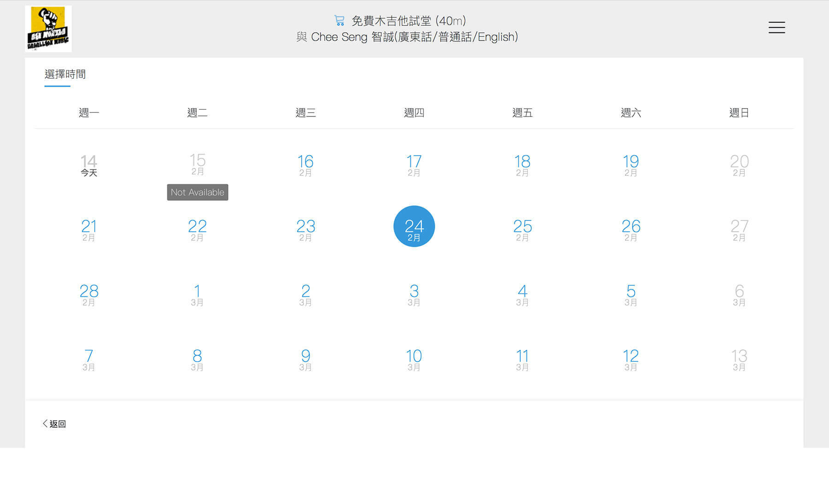Image resolution: width=829 pixels, height=504 pixels.
Task: Pick February 23 date
Action: tap(305, 230)
